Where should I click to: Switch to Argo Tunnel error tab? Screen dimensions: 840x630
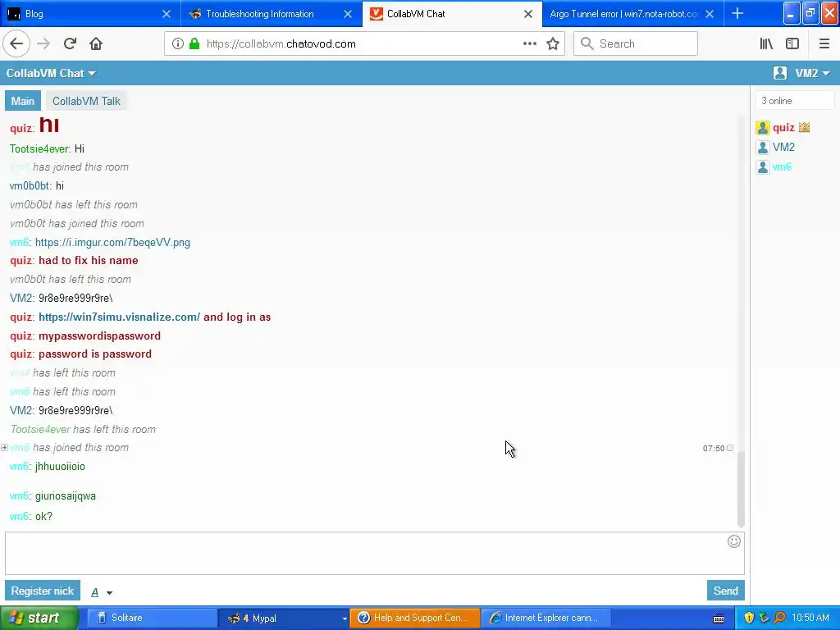(x=632, y=14)
